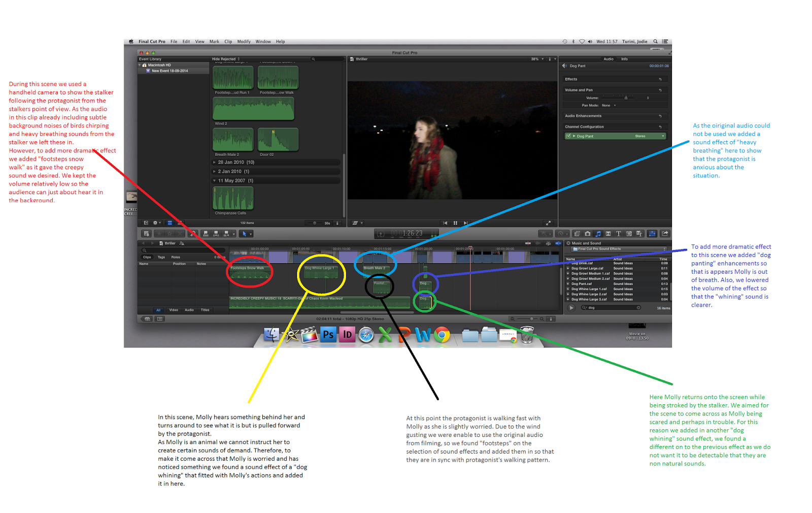Image resolution: width=812 pixels, height=513 pixels.
Task: Open the Photos Browser camera icon
Action: coord(588,234)
